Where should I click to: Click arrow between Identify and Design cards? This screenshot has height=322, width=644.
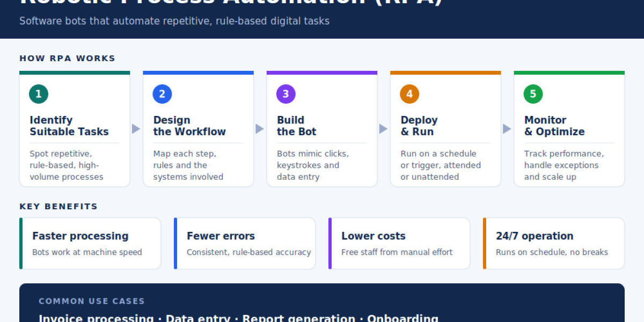click(x=136, y=129)
